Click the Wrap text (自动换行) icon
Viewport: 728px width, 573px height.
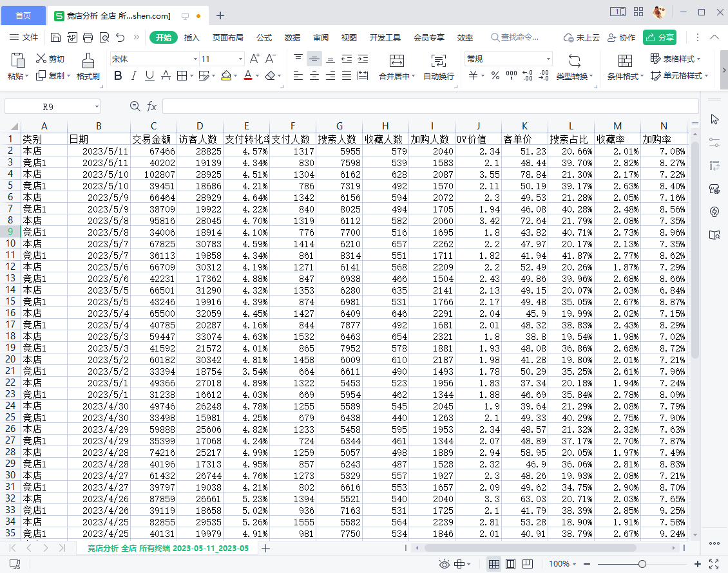[x=438, y=61]
